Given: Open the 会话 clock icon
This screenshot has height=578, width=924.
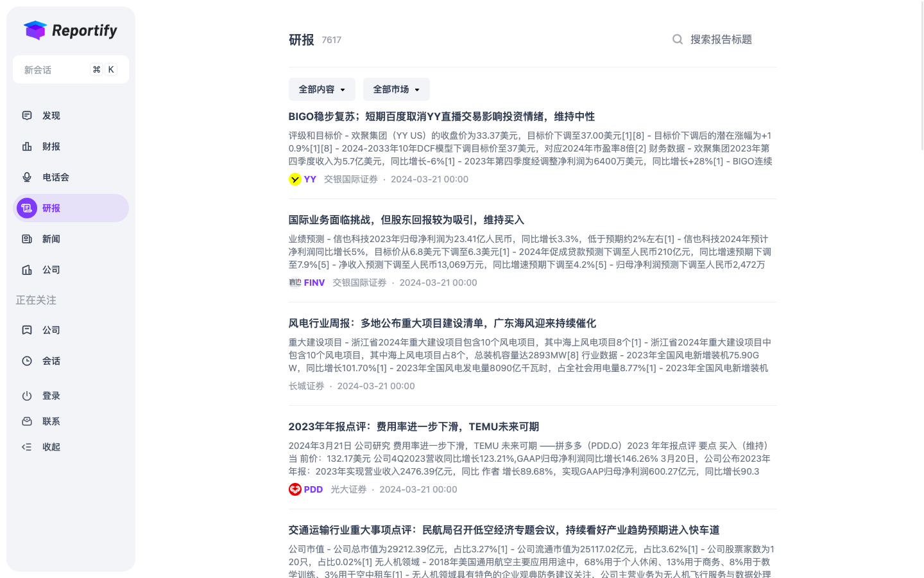Looking at the screenshot, I should pos(27,361).
